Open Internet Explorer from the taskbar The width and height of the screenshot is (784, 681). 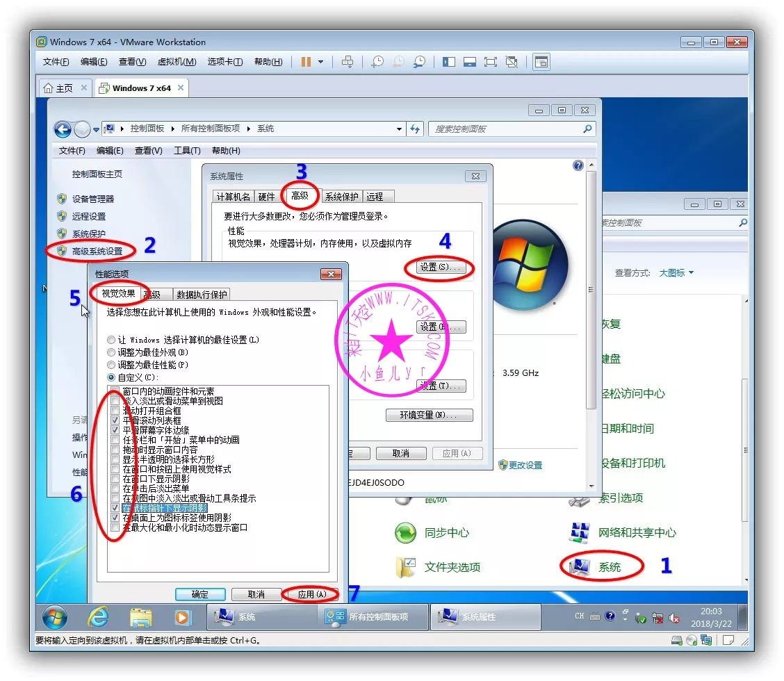click(x=98, y=616)
